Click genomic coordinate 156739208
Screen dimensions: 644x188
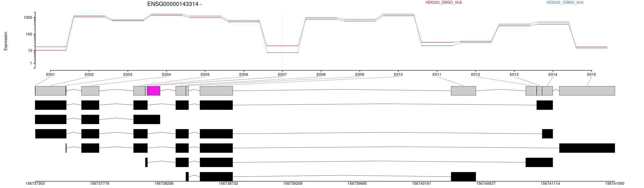(x=293, y=184)
